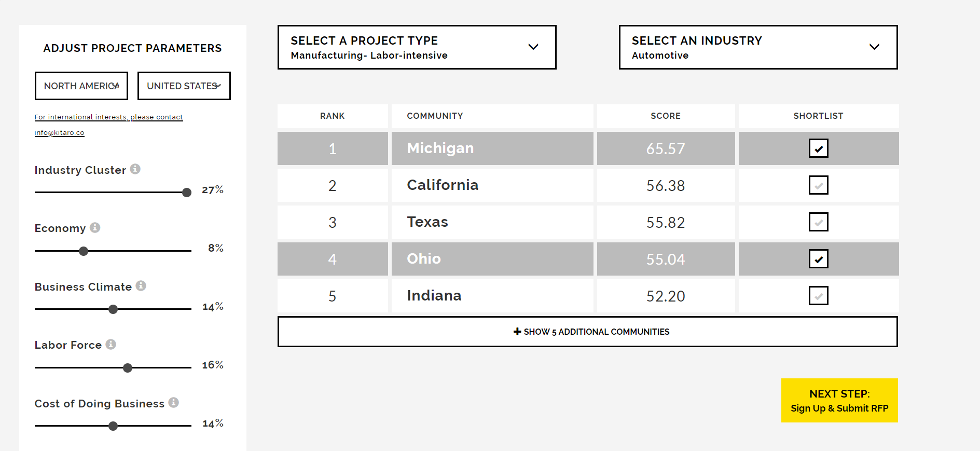Open the Business Climate info tooltip icon

pyautogui.click(x=141, y=286)
